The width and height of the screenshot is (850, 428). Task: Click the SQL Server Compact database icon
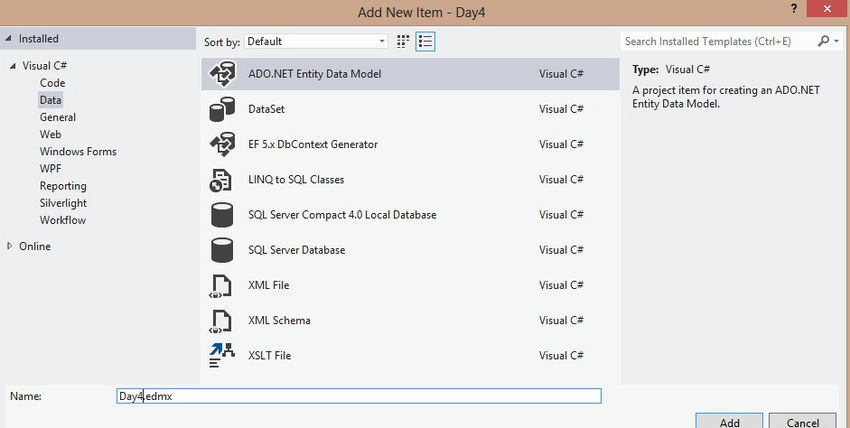(x=222, y=215)
